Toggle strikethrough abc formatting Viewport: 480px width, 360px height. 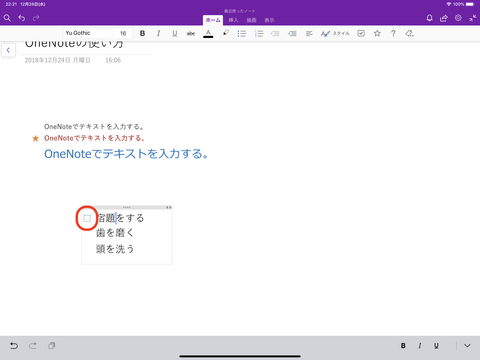[x=191, y=33]
